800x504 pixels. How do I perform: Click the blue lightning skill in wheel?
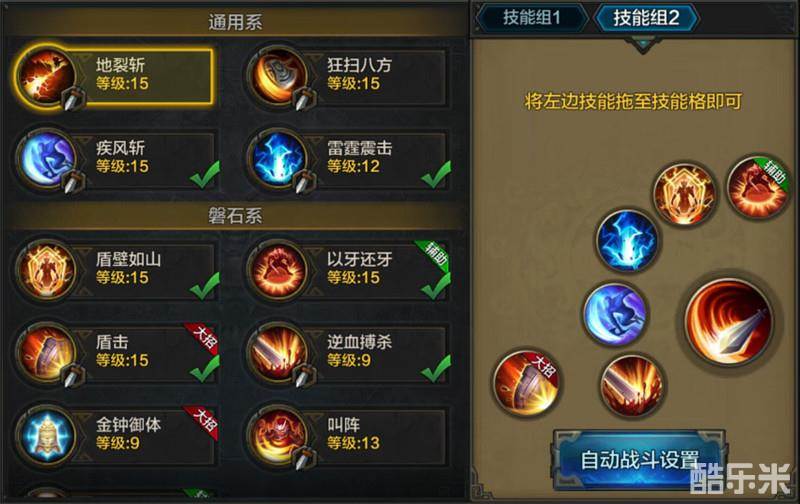pyautogui.click(x=627, y=240)
